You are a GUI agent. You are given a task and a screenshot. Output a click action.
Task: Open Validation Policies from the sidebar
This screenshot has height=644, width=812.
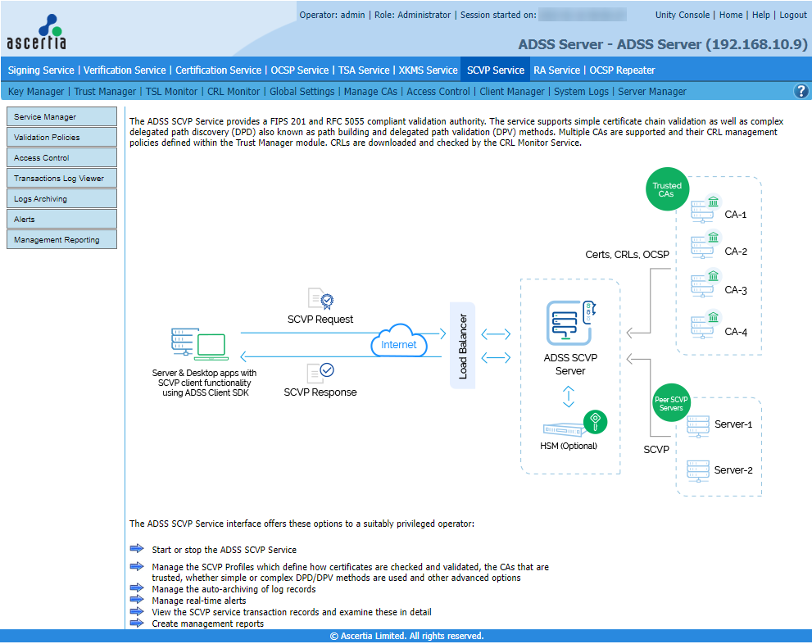[x=61, y=138]
